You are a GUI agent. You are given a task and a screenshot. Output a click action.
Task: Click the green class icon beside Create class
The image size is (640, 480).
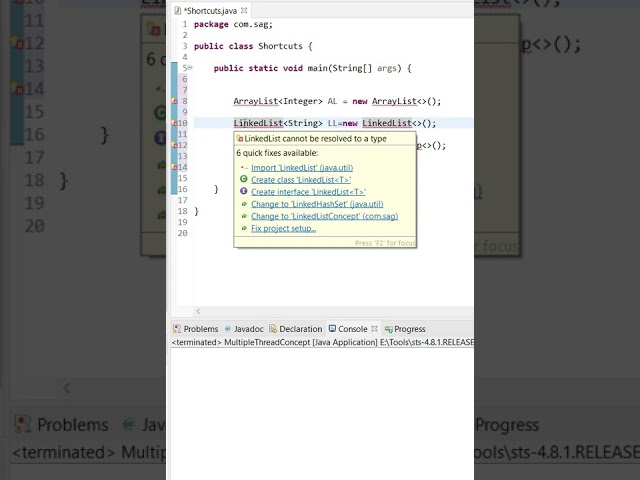pos(244,179)
